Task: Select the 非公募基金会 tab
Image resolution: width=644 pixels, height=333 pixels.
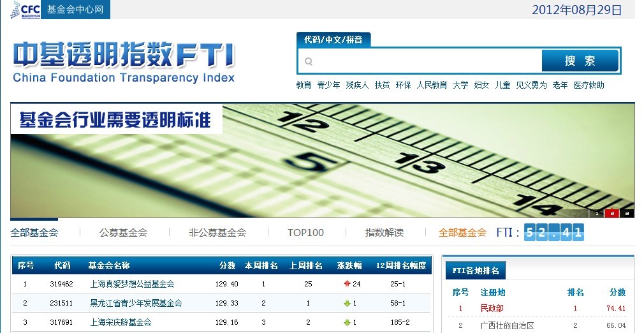Action: click(x=217, y=233)
